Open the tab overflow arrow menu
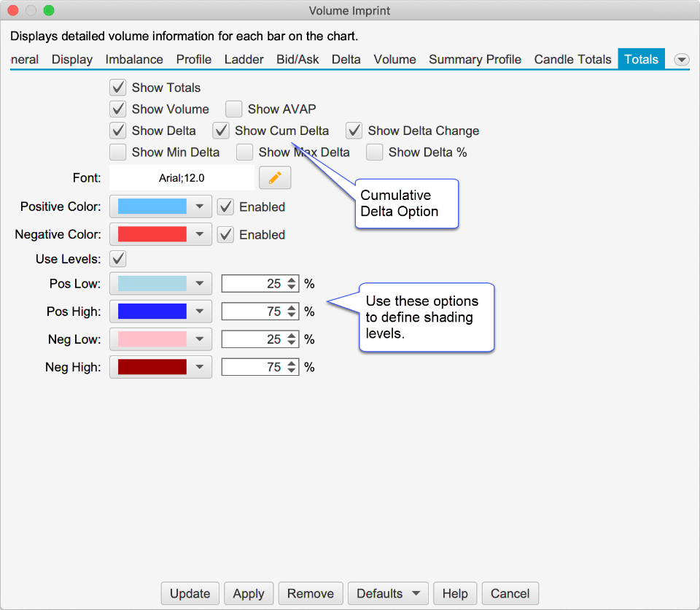The width and height of the screenshot is (700, 610). 682,60
